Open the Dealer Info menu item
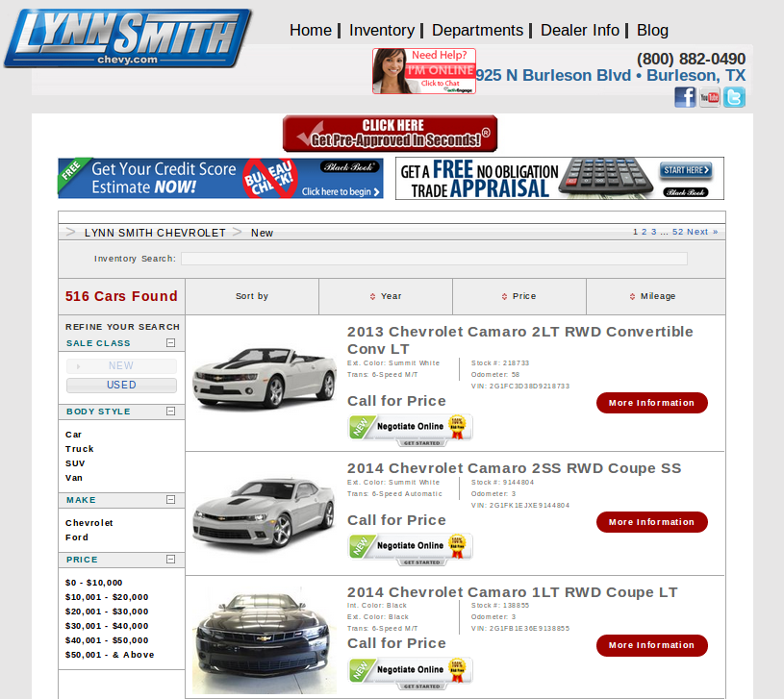Image resolution: width=784 pixels, height=699 pixels. click(x=580, y=31)
